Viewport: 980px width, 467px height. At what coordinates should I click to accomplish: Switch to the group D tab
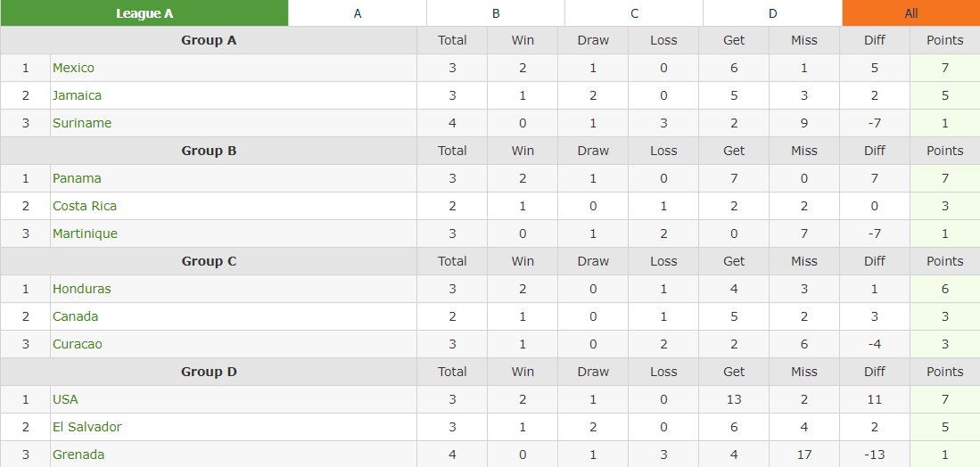coord(772,13)
